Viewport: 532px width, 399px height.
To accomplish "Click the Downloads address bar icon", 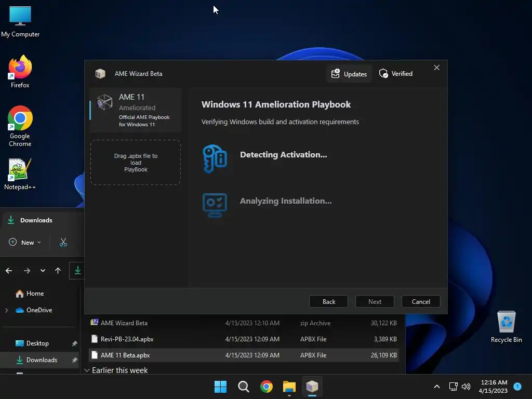I will [78, 270].
